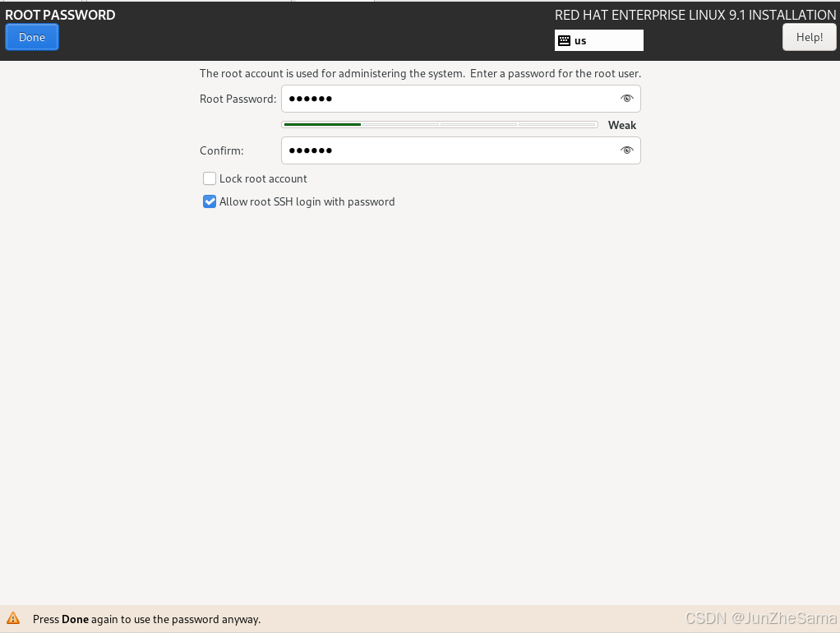Uncheck Allow root SSH login with password
The height and width of the screenshot is (633, 840).
click(210, 201)
